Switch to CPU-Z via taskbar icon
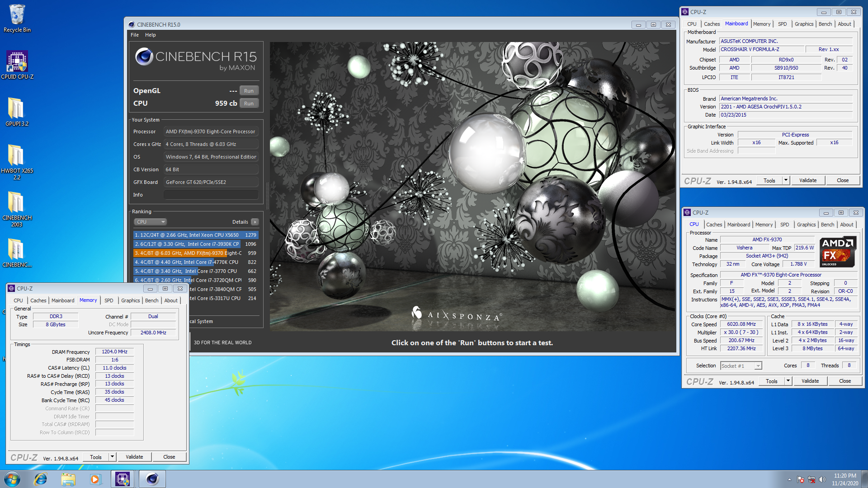Viewport: 868px width, 488px height. point(123,479)
